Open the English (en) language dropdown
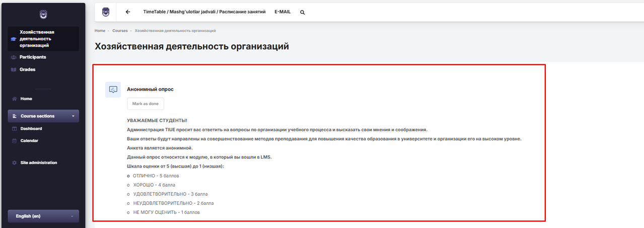This screenshot has height=228, width=644. 43,216
